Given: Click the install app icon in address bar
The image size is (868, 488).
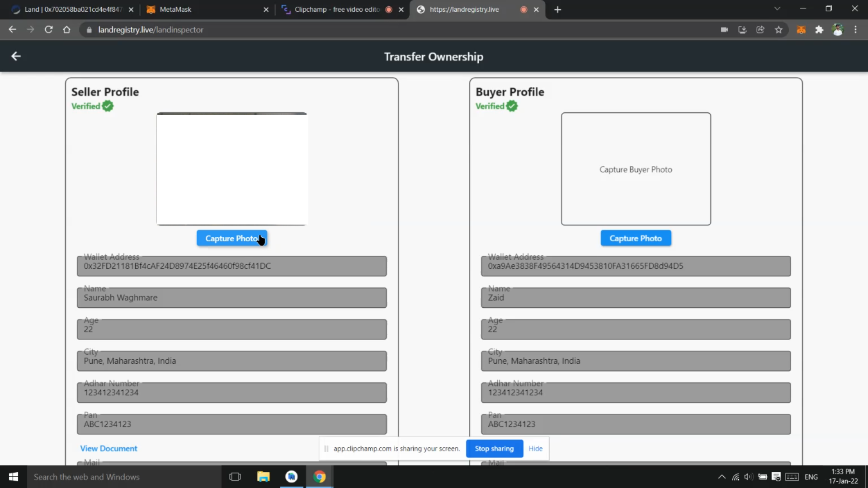Looking at the screenshot, I should (742, 30).
